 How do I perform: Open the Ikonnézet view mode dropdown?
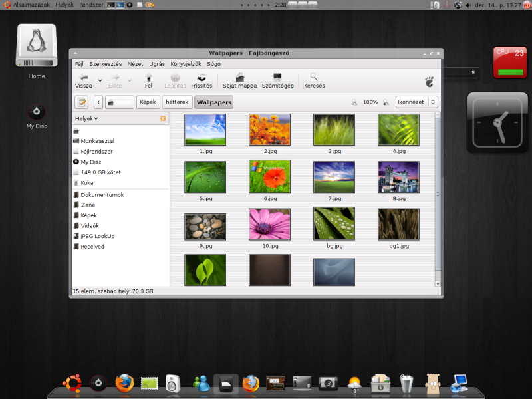(416, 102)
